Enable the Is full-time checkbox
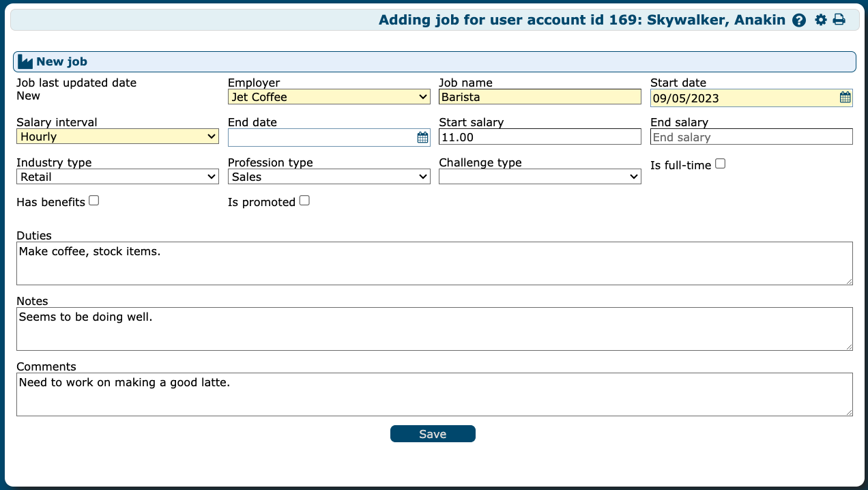 pos(720,163)
